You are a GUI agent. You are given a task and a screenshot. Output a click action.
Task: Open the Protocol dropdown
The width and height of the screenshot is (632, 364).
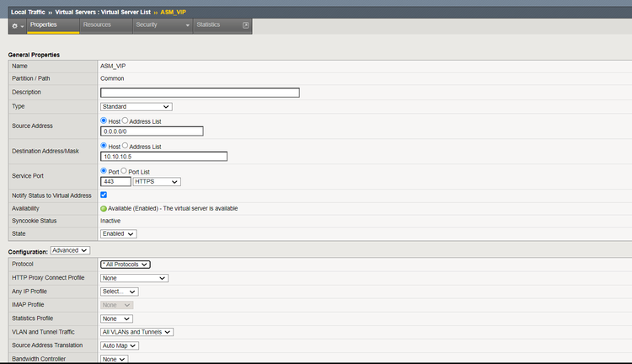coord(126,265)
